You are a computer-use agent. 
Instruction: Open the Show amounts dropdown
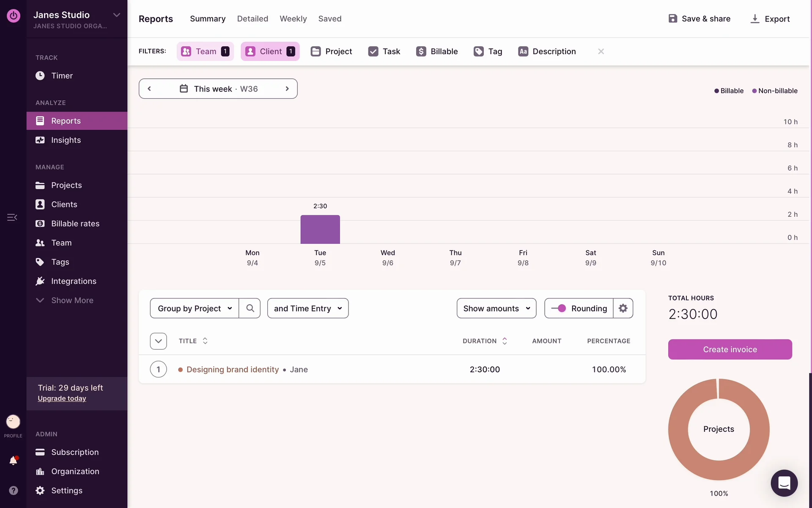point(496,308)
